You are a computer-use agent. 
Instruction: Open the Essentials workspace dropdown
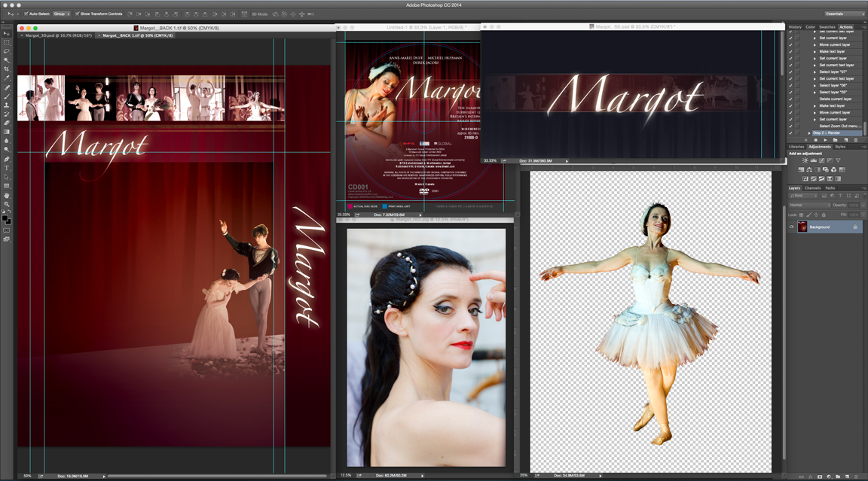click(844, 14)
